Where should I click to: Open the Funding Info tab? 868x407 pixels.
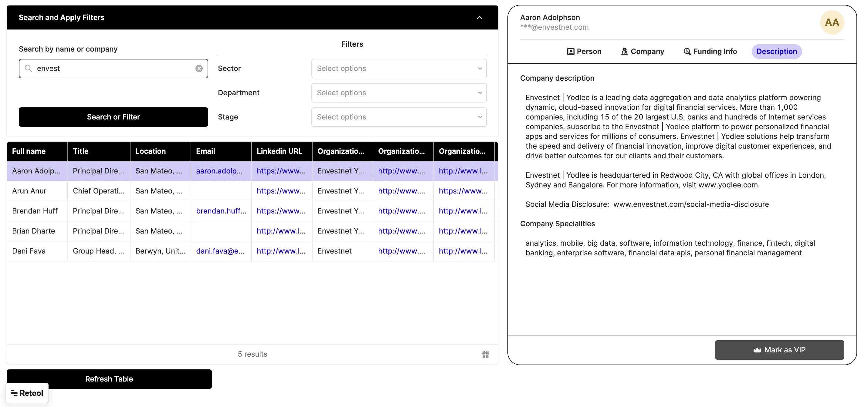click(710, 52)
